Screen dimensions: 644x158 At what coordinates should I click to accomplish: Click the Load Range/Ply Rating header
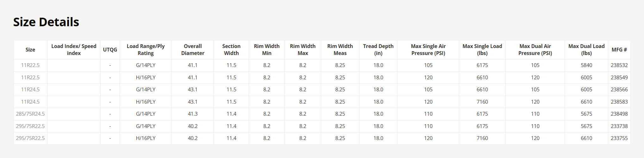click(x=146, y=50)
